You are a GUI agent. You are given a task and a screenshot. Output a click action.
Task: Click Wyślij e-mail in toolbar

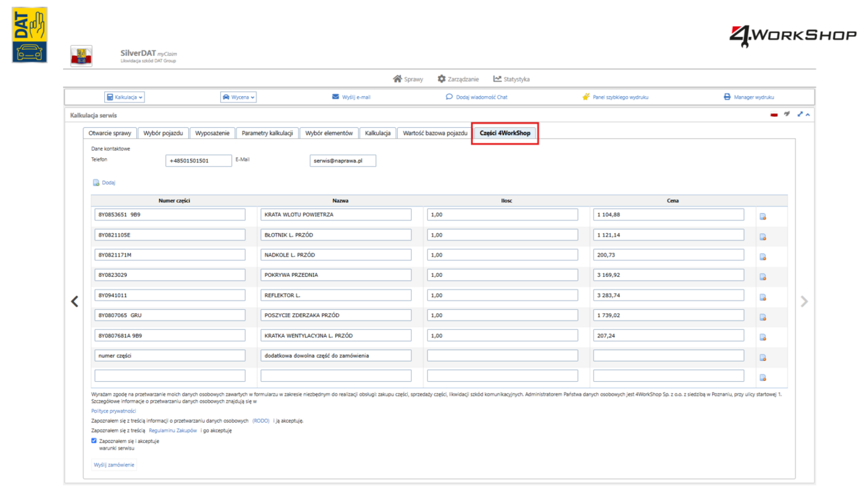[351, 97]
